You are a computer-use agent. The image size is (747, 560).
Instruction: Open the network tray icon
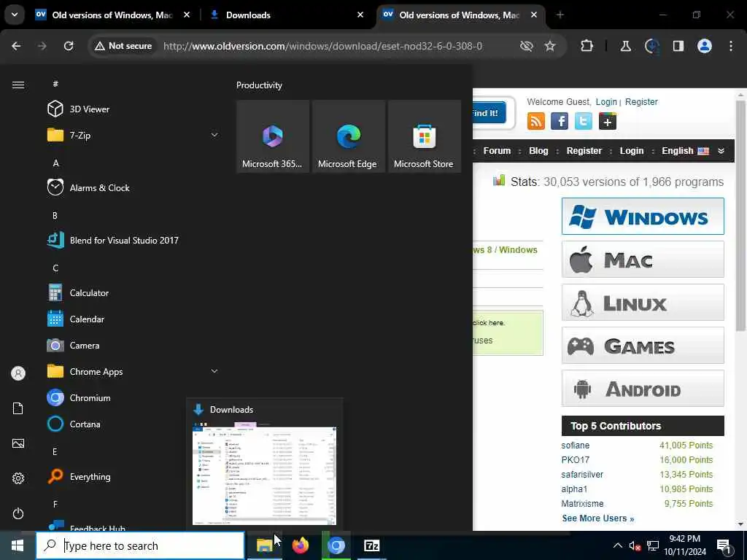pyautogui.click(x=653, y=545)
